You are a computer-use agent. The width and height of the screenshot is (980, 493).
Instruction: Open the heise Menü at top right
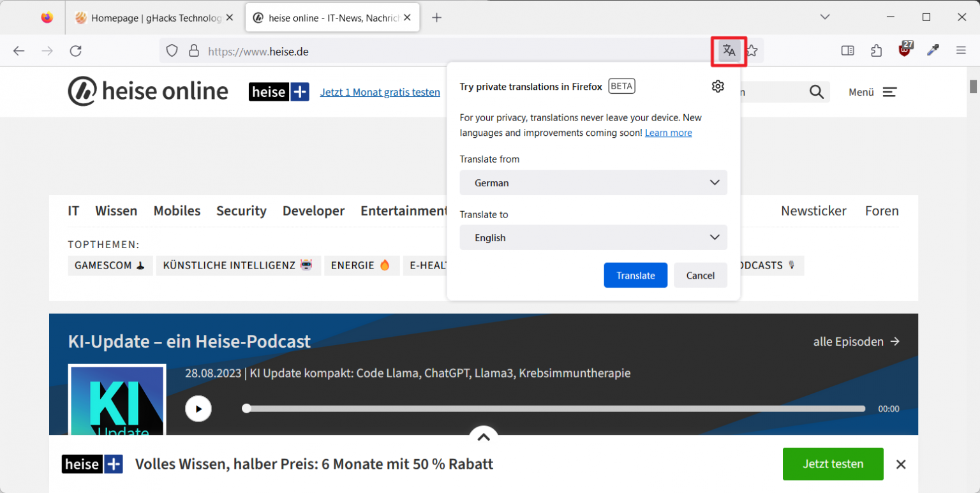coord(872,92)
